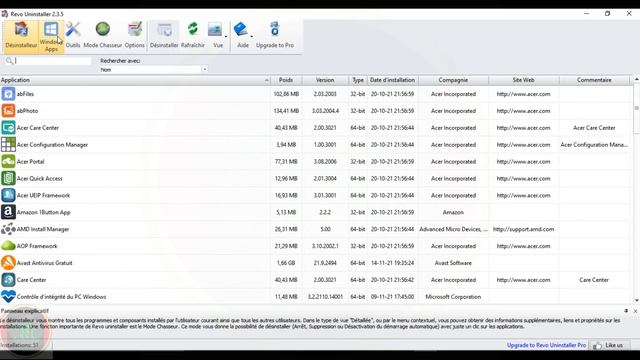
Task: Click the search magnifier icon
Action: (9, 61)
